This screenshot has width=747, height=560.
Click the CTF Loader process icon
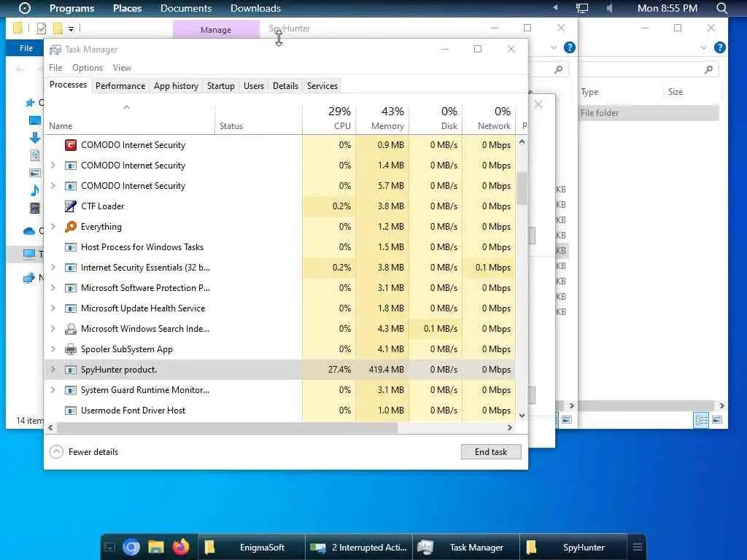(71, 206)
